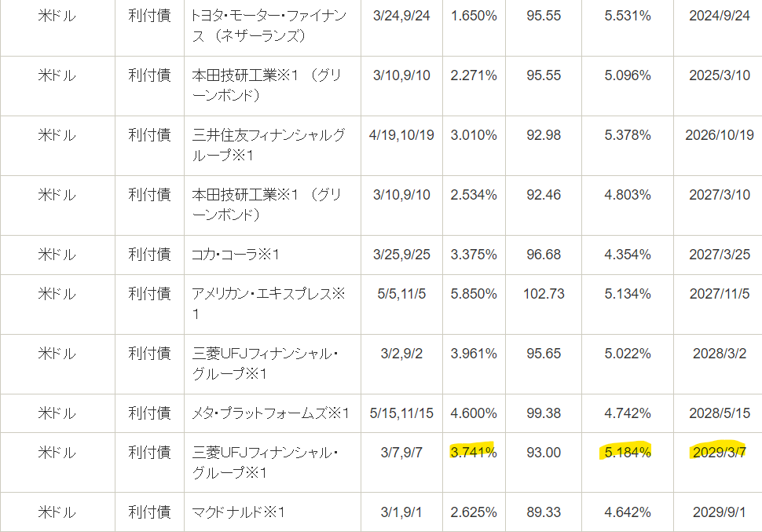Click interest payment dates 4/19,10/19

[x=401, y=135]
